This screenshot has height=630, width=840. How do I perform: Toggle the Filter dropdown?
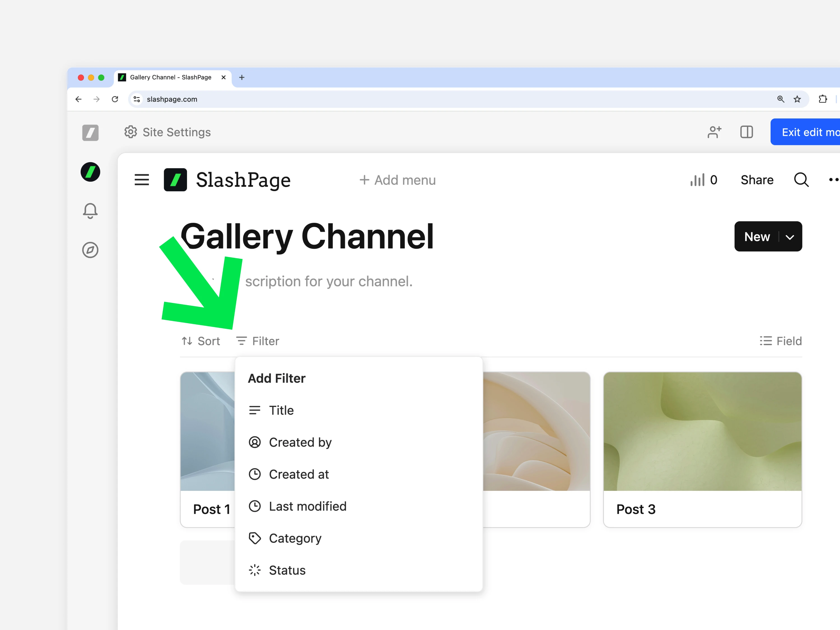(x=258, y=341)
